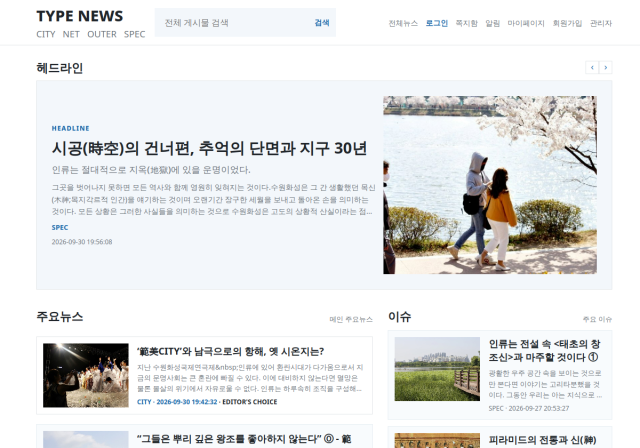Click the issue excerpt starting 광활한 우주 공간
This screenshot has width=640, height=448.
click(x=545, y=384)
